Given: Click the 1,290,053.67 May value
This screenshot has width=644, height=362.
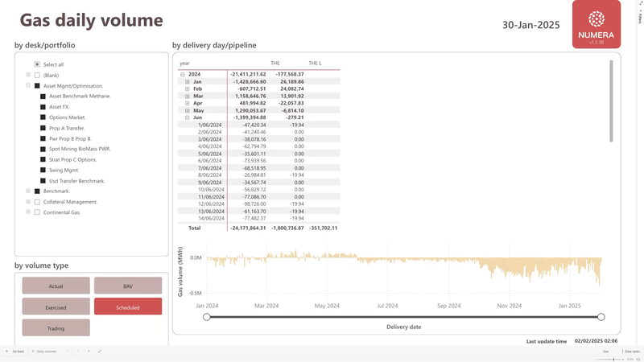Looking at the screenshot, I should click(250, 110).
